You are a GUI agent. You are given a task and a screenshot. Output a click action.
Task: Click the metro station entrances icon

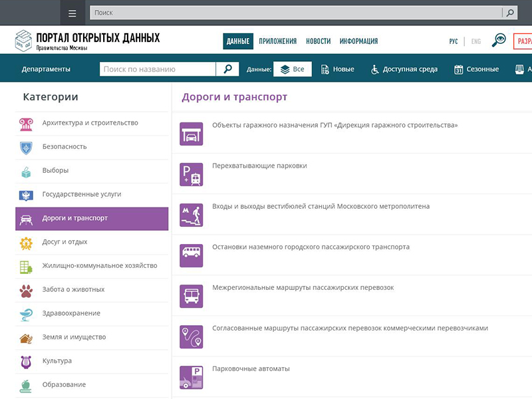click(192, 215)
